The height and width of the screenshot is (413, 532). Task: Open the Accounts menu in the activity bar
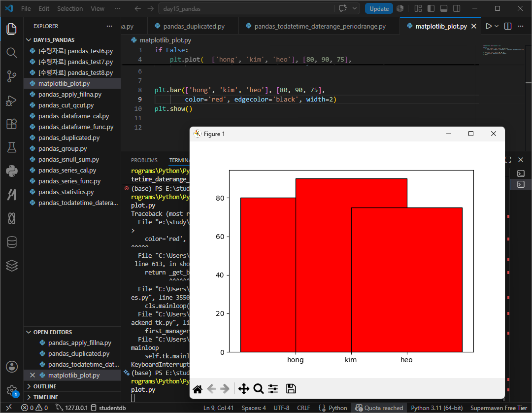(11, 367)
